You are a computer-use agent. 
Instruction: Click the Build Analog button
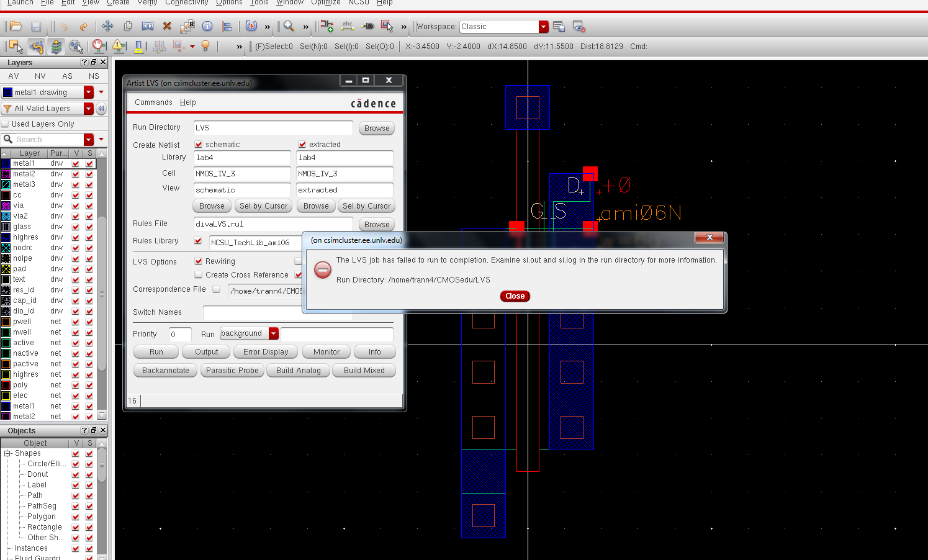299,371
